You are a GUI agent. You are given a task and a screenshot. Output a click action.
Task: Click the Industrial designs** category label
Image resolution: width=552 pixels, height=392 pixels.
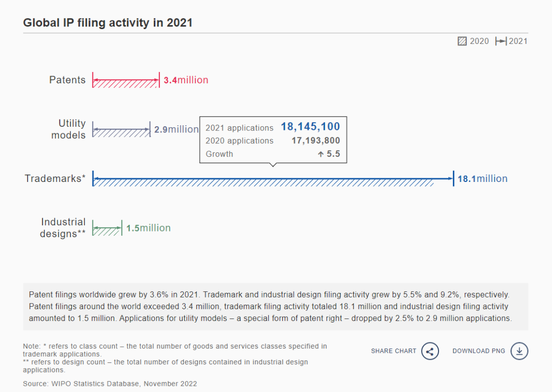pos(63,228)
